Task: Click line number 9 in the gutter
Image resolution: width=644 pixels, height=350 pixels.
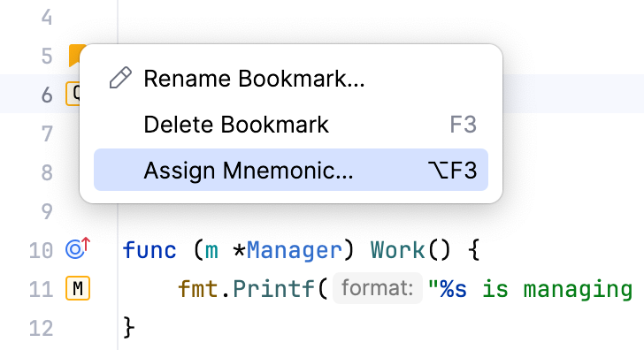Action: (47, 211)
